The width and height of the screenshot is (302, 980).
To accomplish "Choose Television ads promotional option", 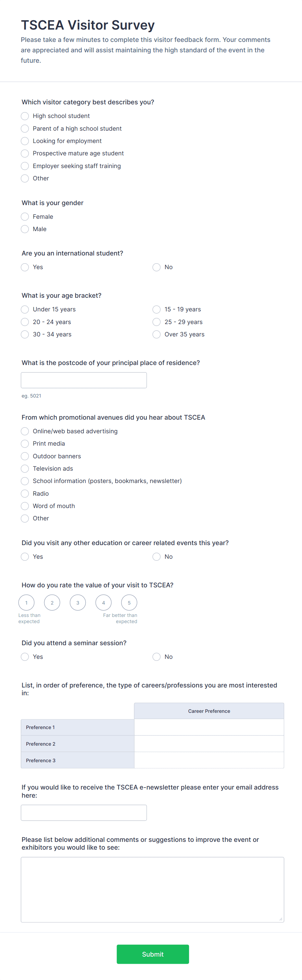I will pyautogui.click(x=25, y=469).
